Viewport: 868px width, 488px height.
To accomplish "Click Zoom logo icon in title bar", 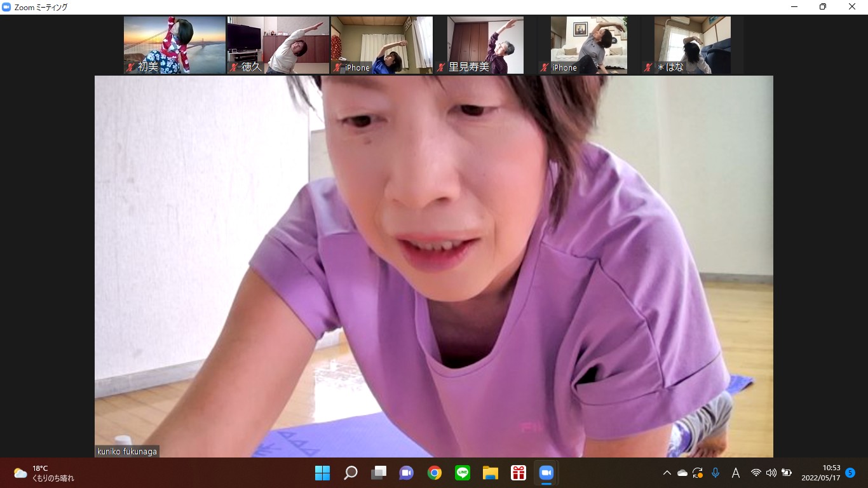I will tap(7, 7).
